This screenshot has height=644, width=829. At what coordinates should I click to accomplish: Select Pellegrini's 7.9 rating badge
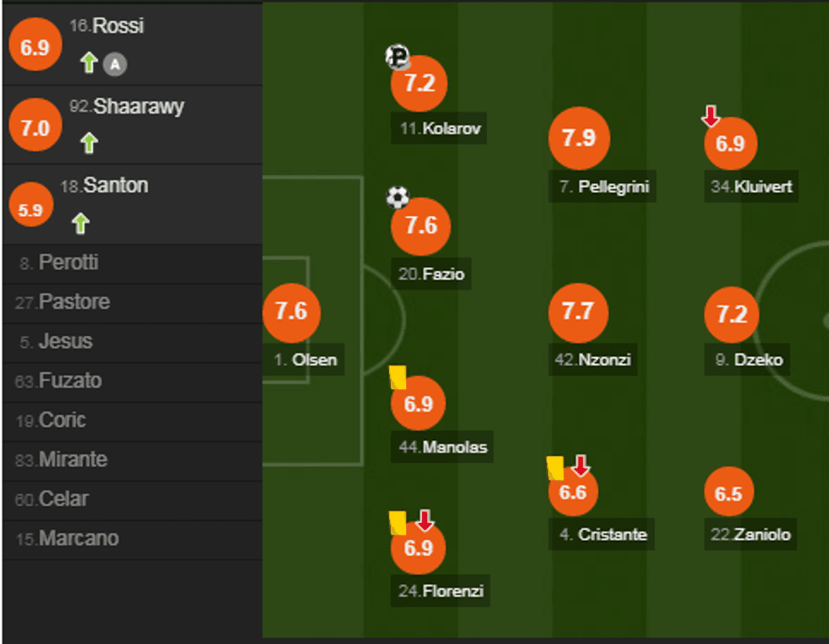coord(579,138)
